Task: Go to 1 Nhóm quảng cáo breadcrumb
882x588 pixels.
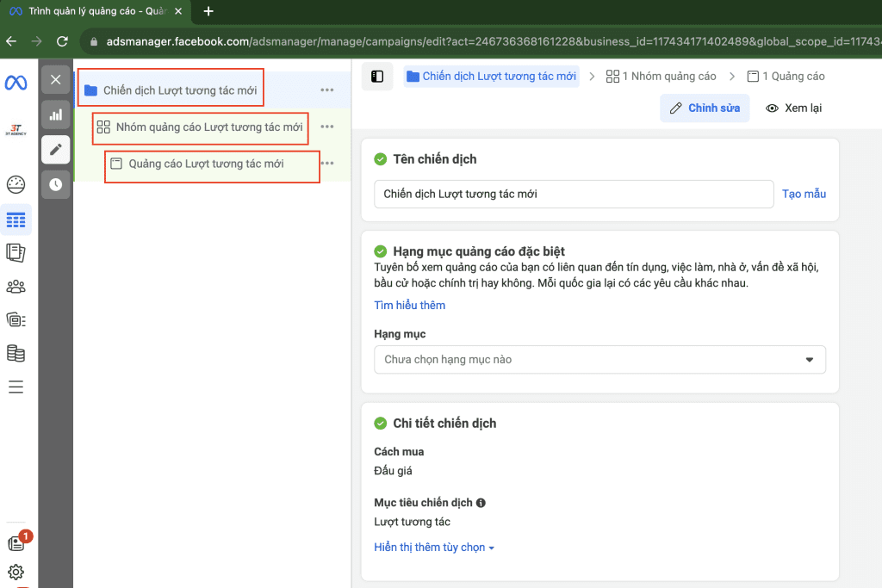Action: coord(661,77)
